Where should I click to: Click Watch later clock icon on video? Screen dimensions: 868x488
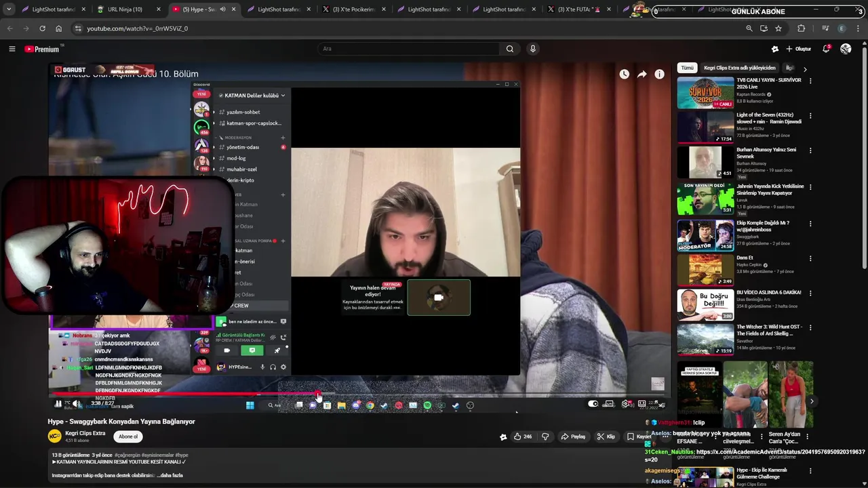click(x=624, y=74)
